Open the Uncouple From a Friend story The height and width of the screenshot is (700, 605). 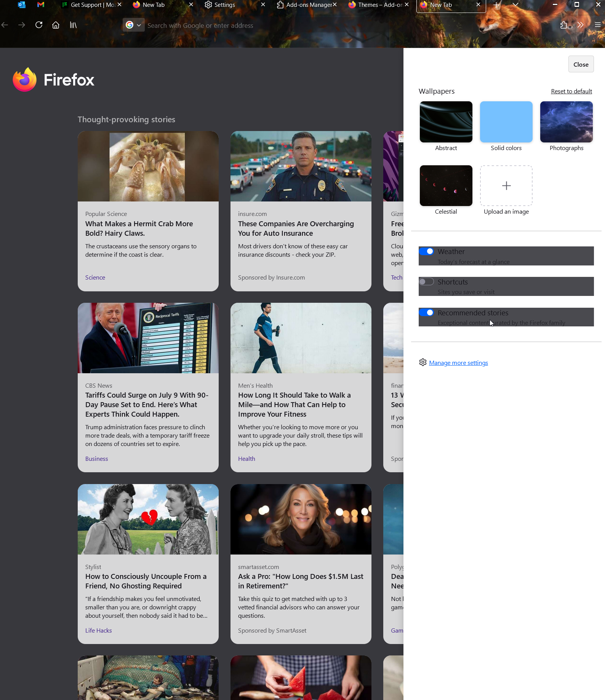click(x=146, y=581)
